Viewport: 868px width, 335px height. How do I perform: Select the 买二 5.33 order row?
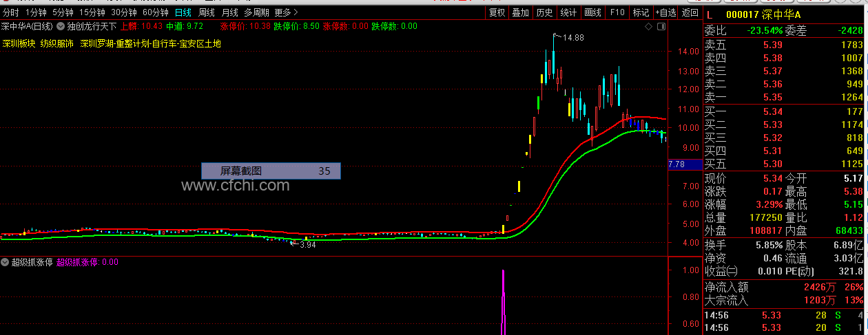pyautogui.click(x=784, y=125)
